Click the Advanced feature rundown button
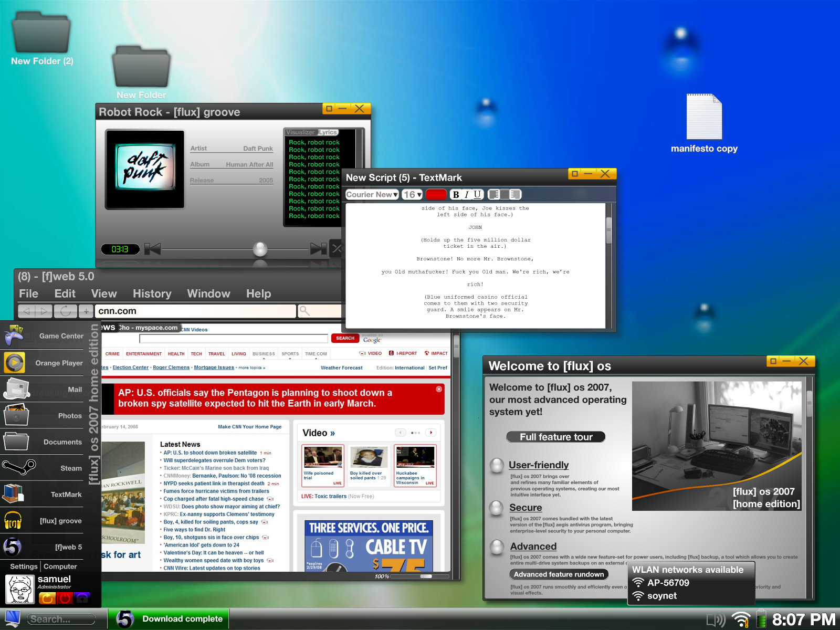The width and height of the screenshot is (840, 630). pos(559,574)
